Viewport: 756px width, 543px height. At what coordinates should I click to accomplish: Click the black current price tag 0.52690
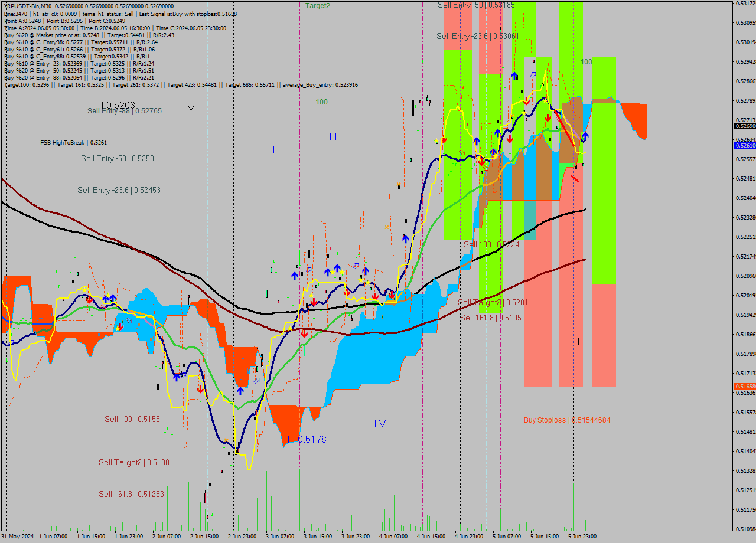(x=744, y=126)
